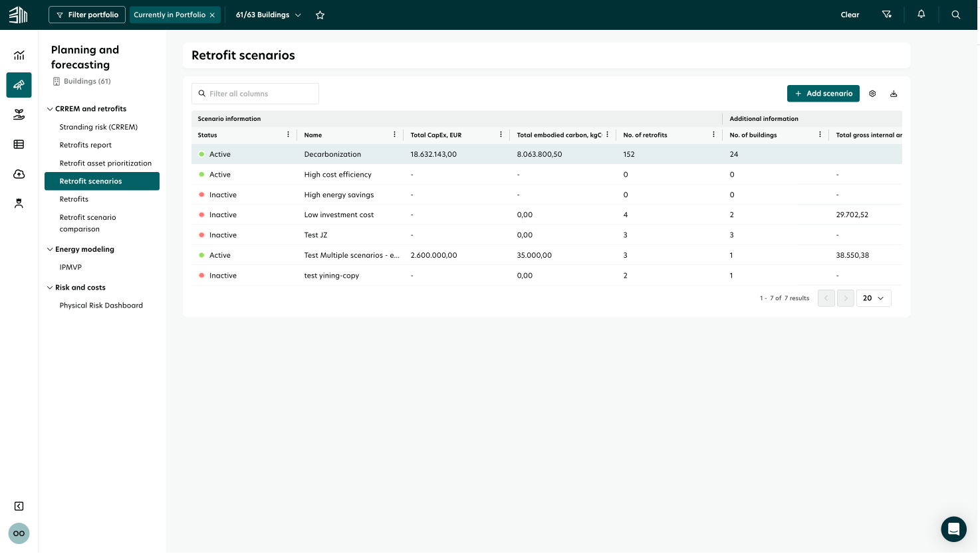
Task: Star the current portfolio filter
Action: coord(320,15)
